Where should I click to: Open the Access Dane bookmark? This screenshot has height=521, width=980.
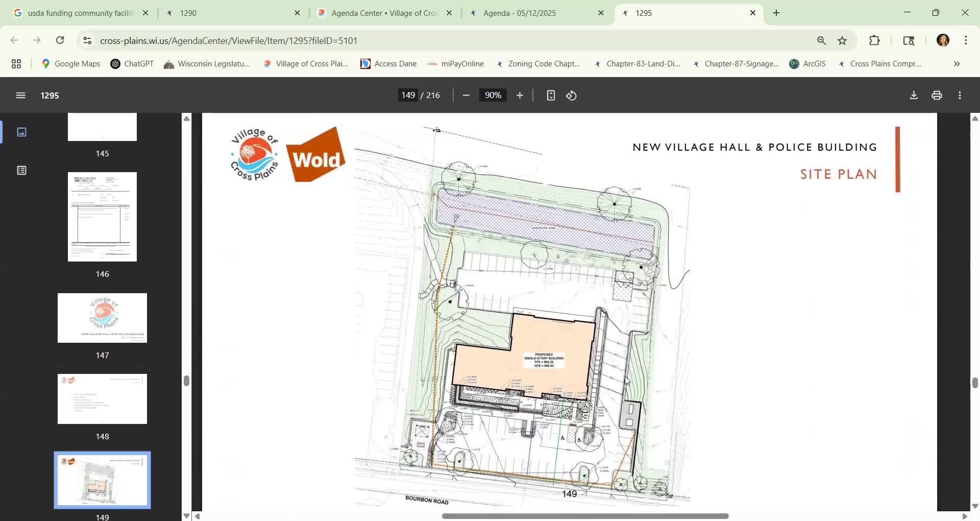(388, 64)
